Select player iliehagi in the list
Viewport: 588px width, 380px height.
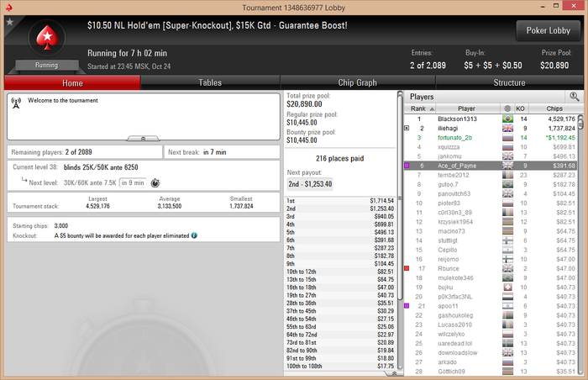coord(491,128)
